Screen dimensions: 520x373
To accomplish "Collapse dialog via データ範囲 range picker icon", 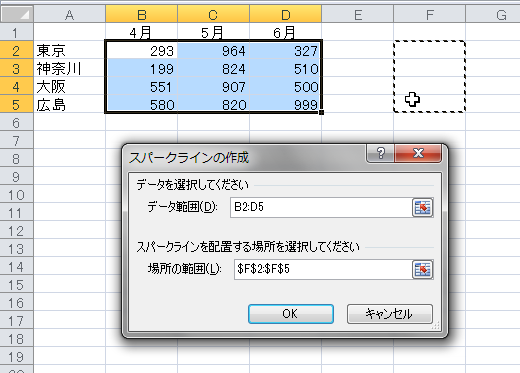I will point(423,208).
